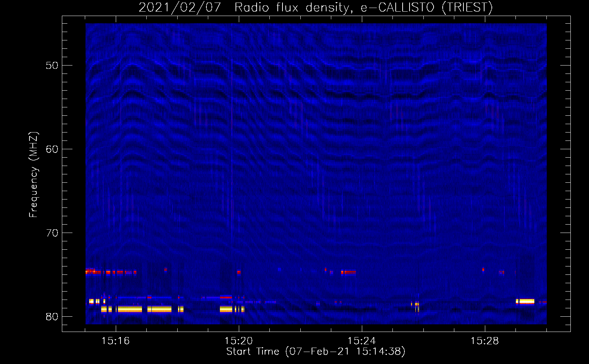Click the 15:24 time tick label
This screenshot has height=364, width=589.
point(361,341)
